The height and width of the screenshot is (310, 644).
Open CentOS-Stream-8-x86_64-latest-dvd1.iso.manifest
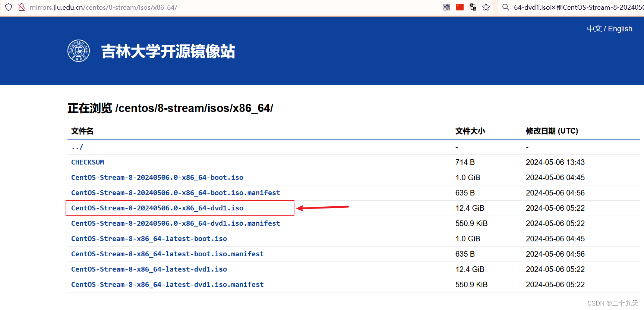167,285
